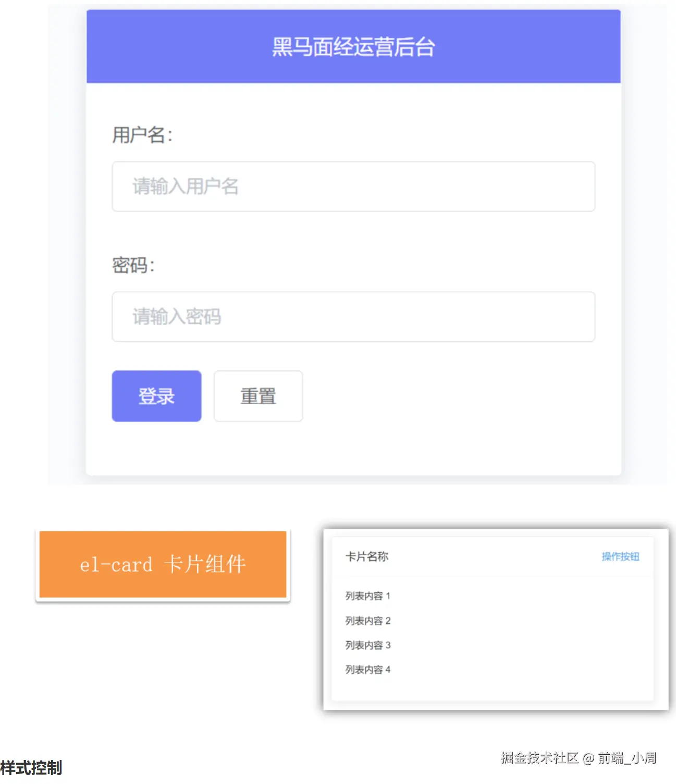Click the empty login card area below buttons
The width and height of the screenshot is (676, 784).
tap(353, 448)
